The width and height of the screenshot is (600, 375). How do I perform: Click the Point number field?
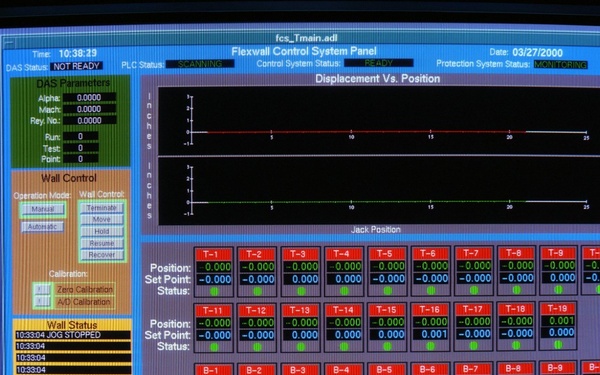pos(81,159)
